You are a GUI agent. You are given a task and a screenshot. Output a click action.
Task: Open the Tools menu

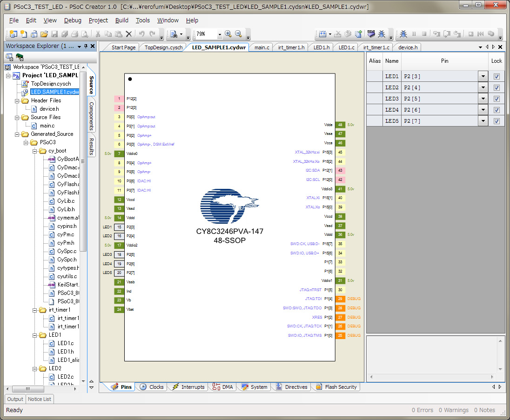tap(143, 20)
